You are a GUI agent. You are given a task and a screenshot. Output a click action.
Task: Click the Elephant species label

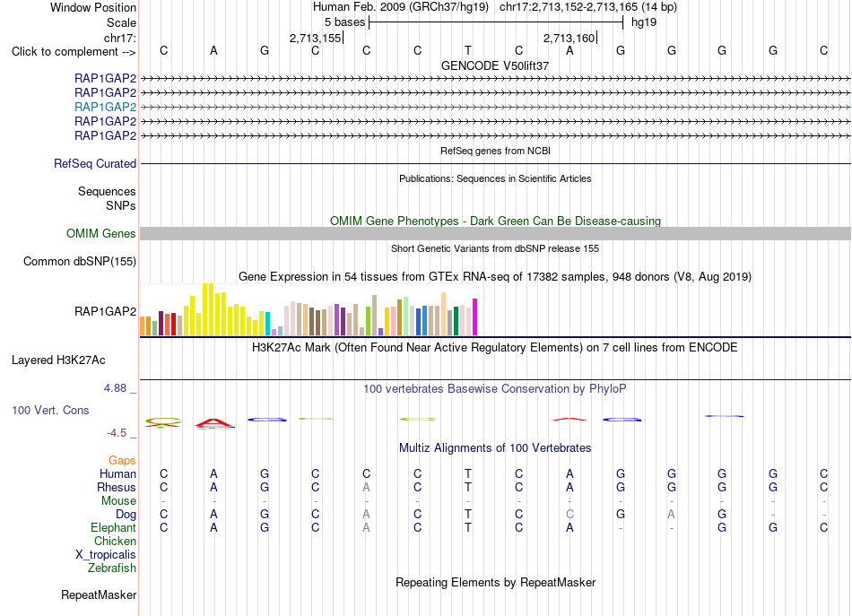114,527
